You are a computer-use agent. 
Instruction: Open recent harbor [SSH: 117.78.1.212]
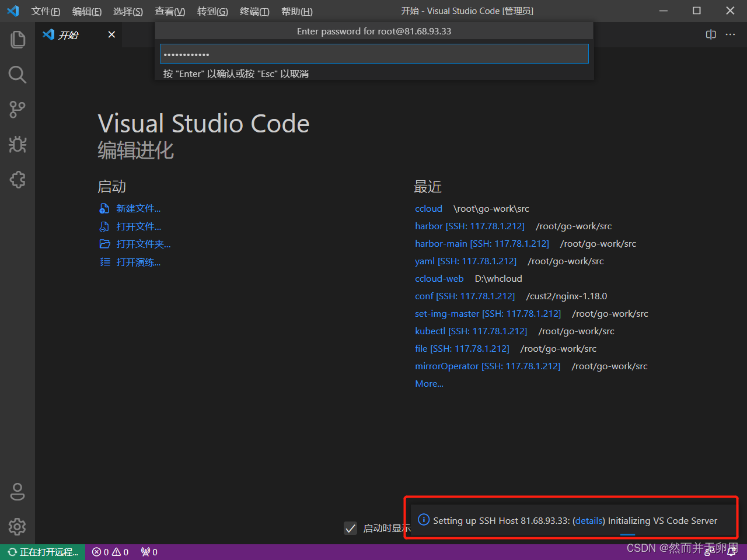tap(470, 226)
